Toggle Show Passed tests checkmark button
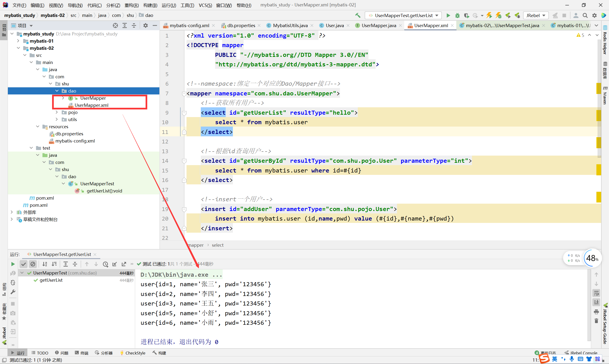 click(x=24, y=264)
